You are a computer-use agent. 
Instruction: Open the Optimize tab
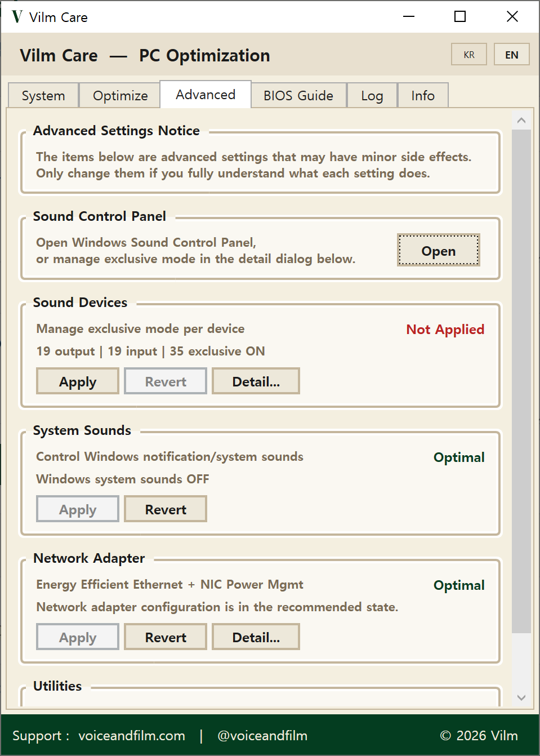pyautogui.click(x=119, y=95)
